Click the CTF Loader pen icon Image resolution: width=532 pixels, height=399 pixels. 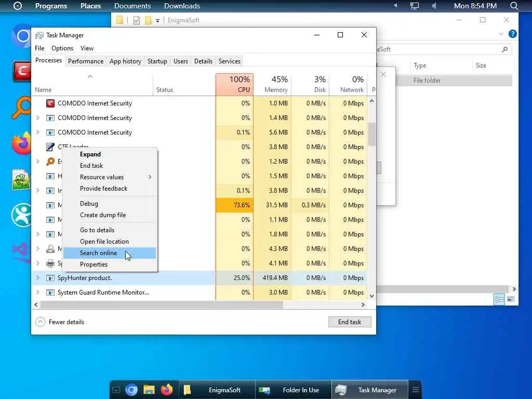[x=50, y=147]
